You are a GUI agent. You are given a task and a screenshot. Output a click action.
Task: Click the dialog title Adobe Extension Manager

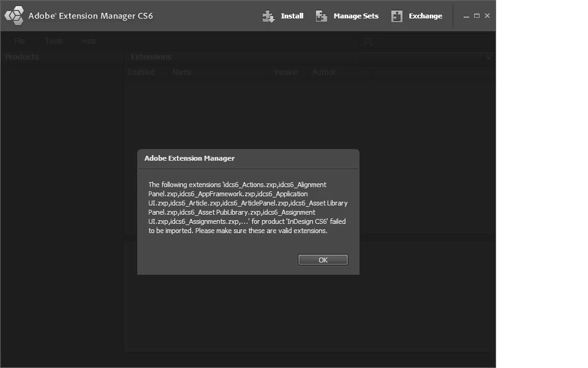tap(189, 158)
